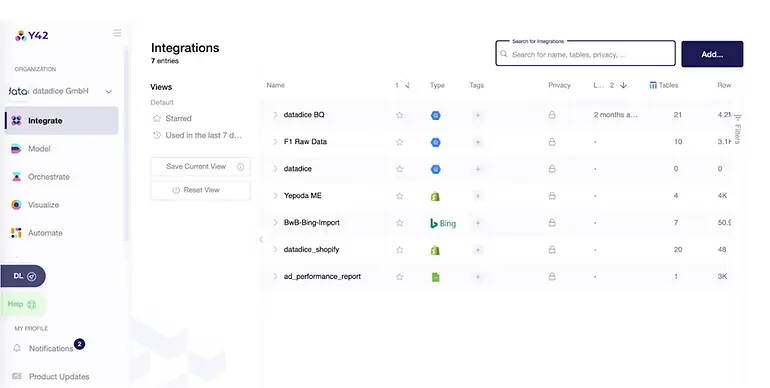
Task: Expand the datadice row
Action: (275, 168)
